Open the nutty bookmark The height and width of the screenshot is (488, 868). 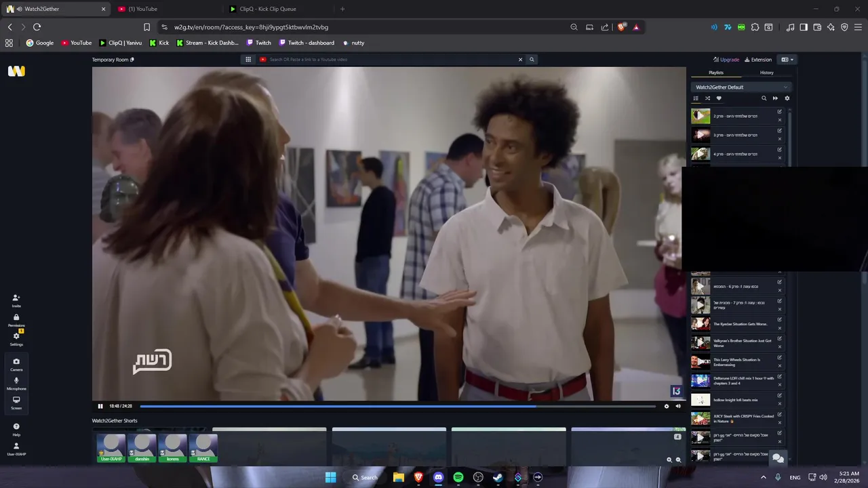click(x=353, y=43)
